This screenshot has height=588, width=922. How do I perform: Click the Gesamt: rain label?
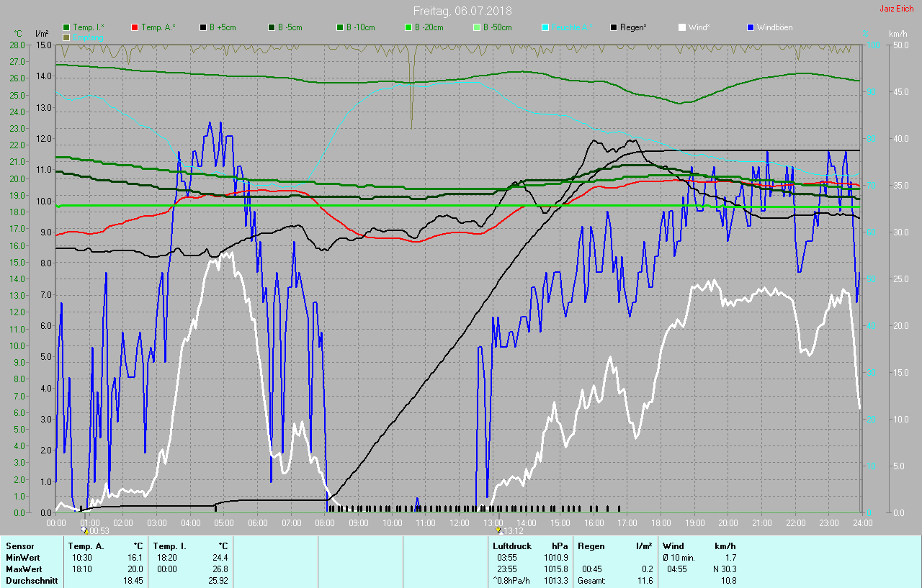point(591,581)
